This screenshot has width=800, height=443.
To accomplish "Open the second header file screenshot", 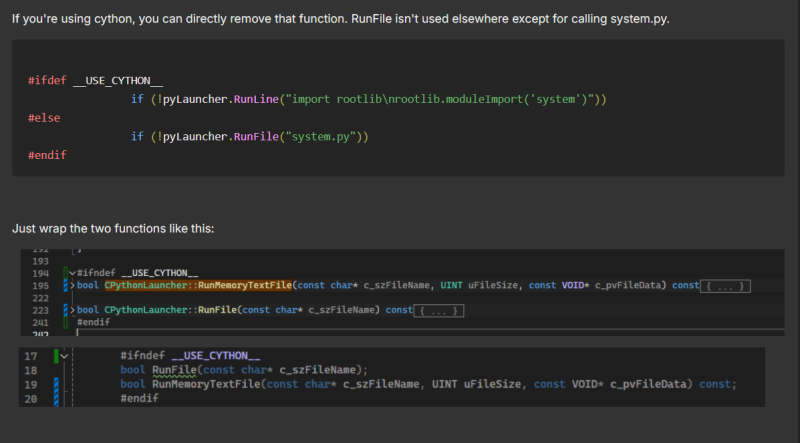I will (392, 377).
